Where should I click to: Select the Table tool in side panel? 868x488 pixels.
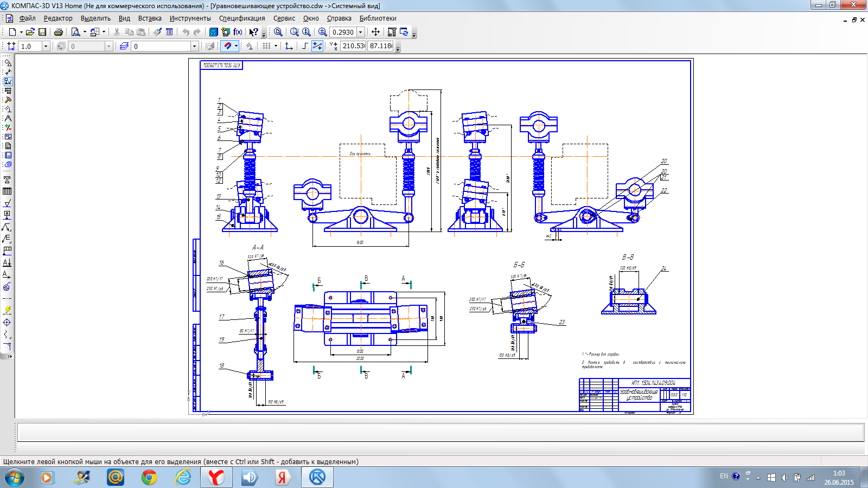[x=7, y=191]
